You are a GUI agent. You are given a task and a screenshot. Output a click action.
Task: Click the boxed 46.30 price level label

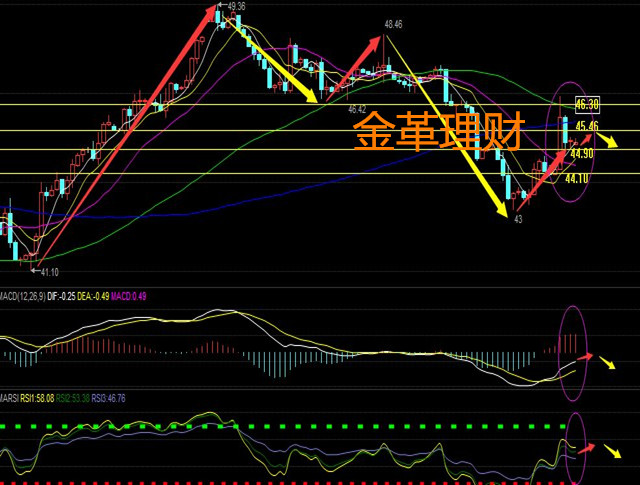(x=587, y=104)
